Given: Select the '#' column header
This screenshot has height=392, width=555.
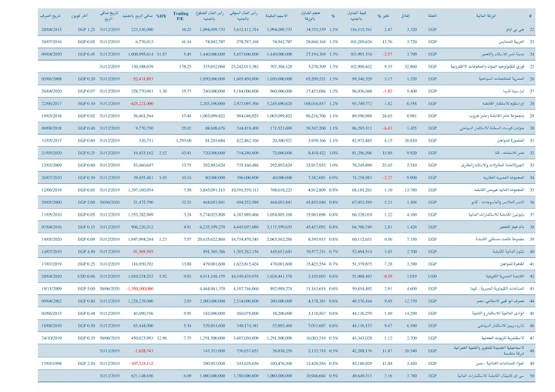Looking at the screenshot, I should tap(530, 16).
